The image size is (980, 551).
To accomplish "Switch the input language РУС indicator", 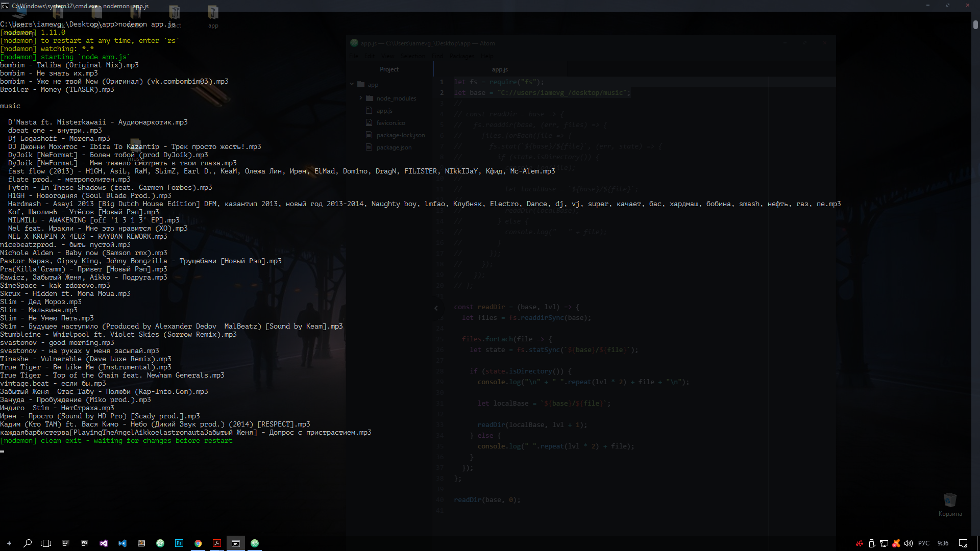I will coord(924,543).
